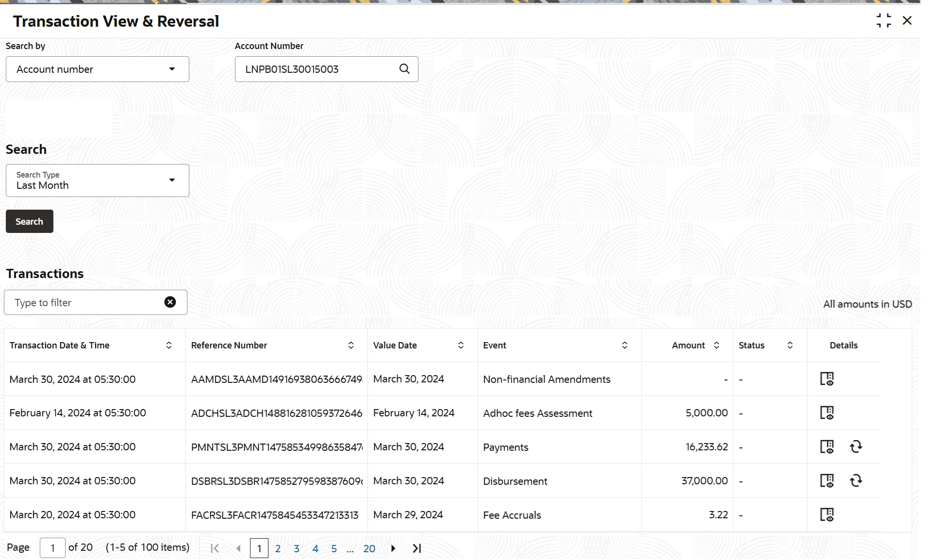Image resolution: width=932 pixels, height=560 pixels.
Task: Jump to page 20 link
Action: click(x=369, y=548)
